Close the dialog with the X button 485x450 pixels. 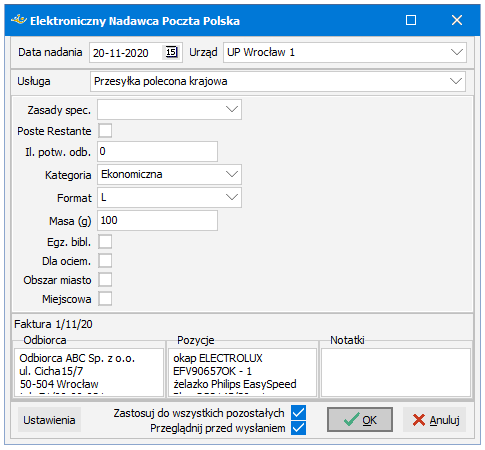(457, 20)
